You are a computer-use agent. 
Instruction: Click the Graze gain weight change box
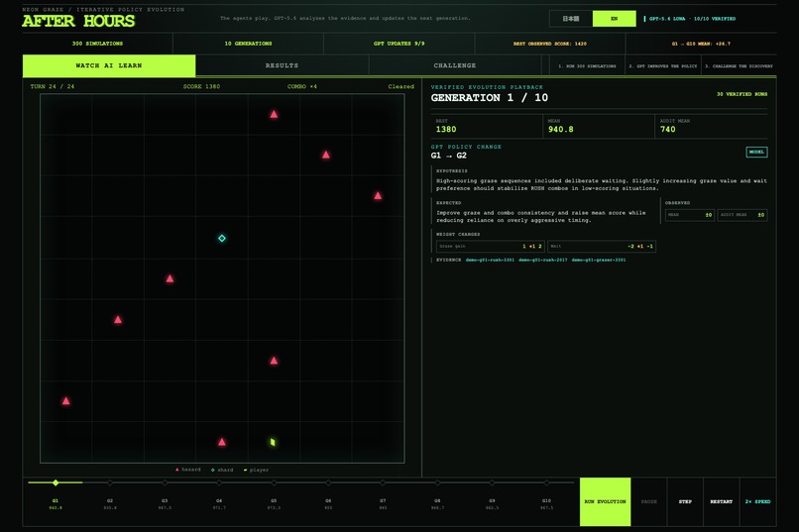coord(490,247)
